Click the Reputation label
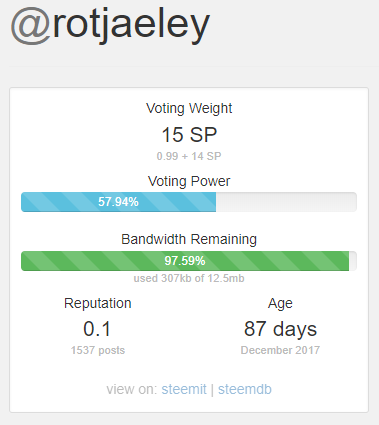The height and width of the screenshot is (425, 379). 98,303
